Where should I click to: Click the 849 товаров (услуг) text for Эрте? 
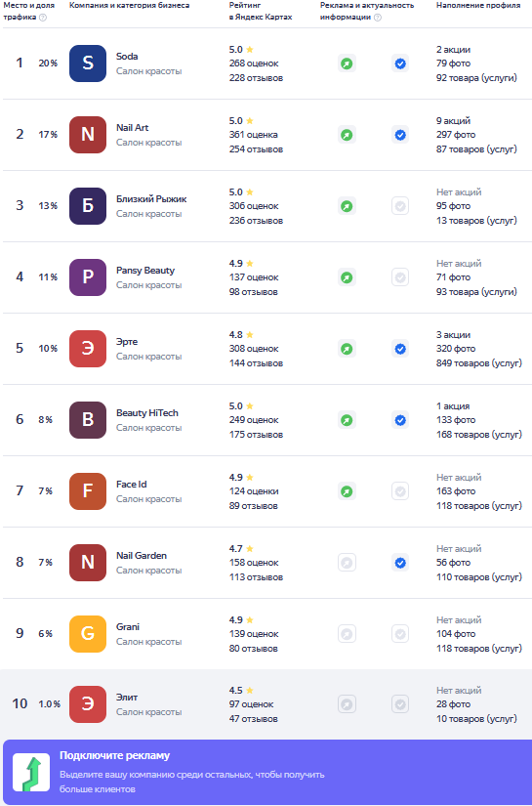tap(479, 362)
